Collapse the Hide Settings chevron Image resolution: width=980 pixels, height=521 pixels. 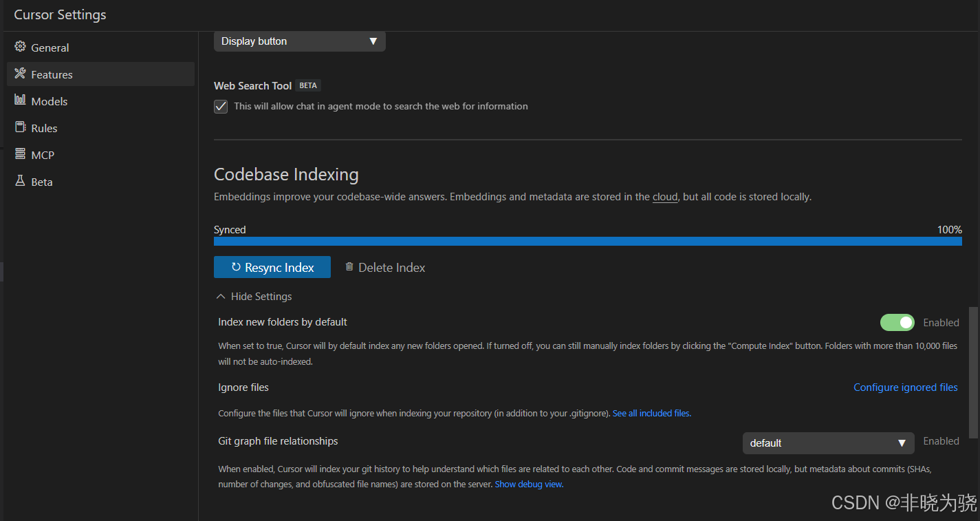(x=221, y=297)
